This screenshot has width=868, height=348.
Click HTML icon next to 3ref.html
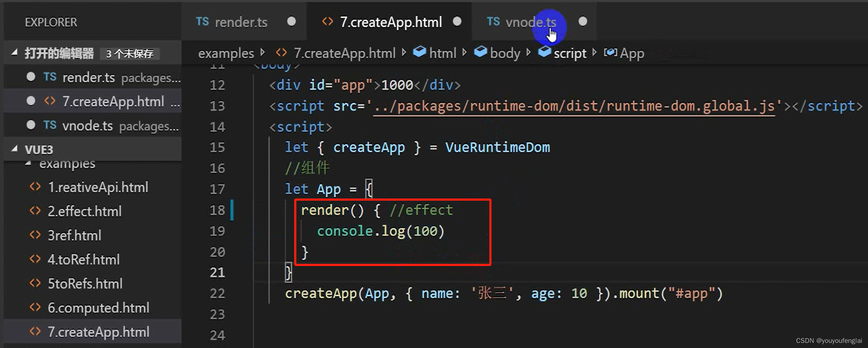35,235
